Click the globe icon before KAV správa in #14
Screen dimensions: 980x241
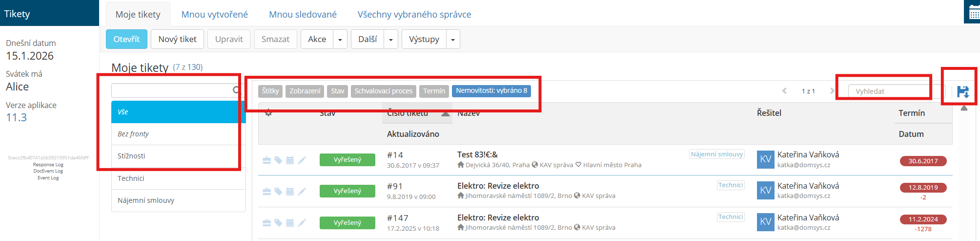[x=535, y=165]
